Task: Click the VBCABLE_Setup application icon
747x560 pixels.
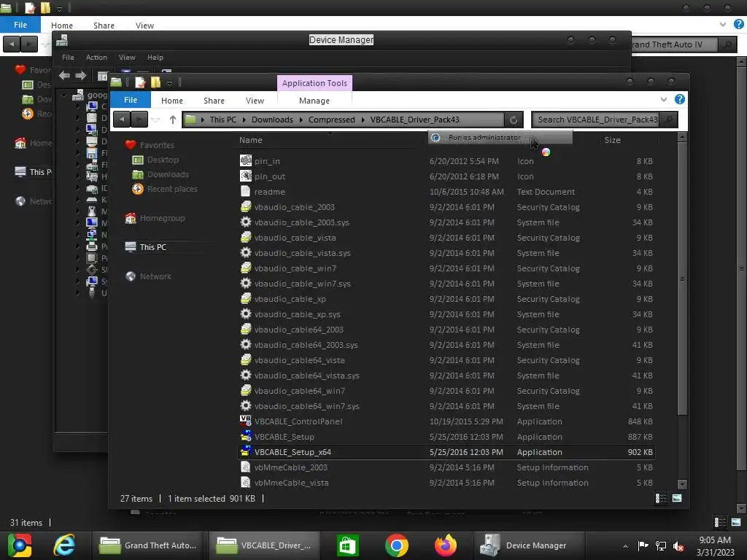Action: 245,436
